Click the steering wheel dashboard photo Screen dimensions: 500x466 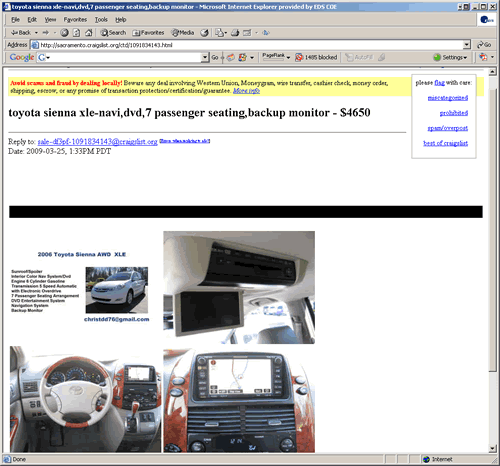[85, 399]
